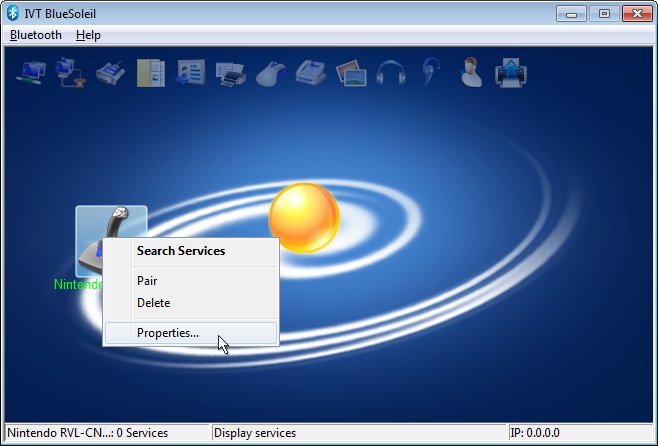Click the Printer service icon
Image resolution: width=658 pixels, height=446 pixels.
[x=231, y=73]
